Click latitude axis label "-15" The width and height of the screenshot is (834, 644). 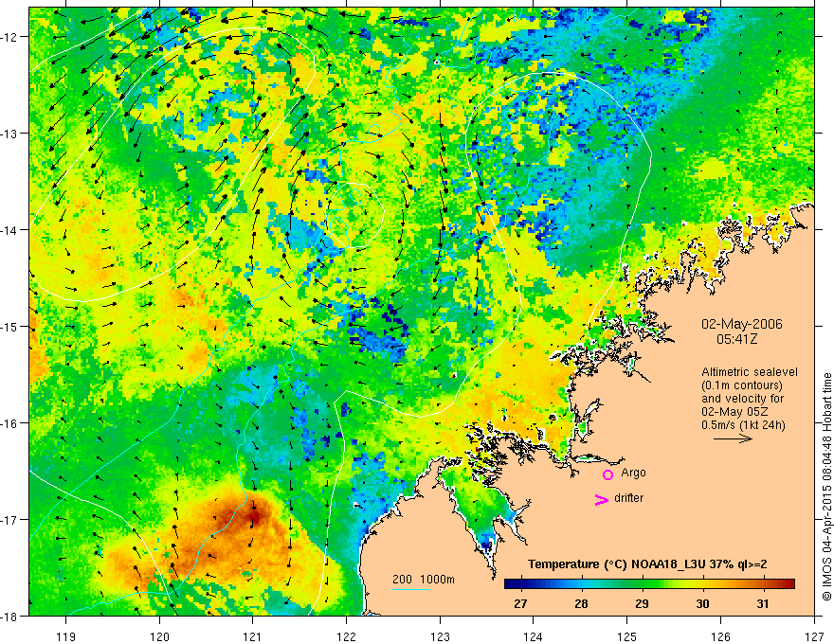9,326
